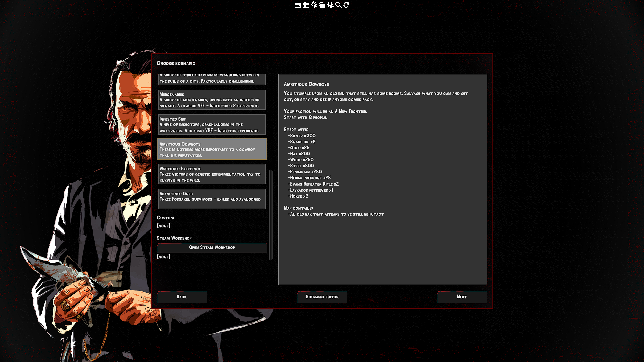Select the Wretched Existence scenario
This screenshot has width=644, height=362.
click(x=212, y=174)
